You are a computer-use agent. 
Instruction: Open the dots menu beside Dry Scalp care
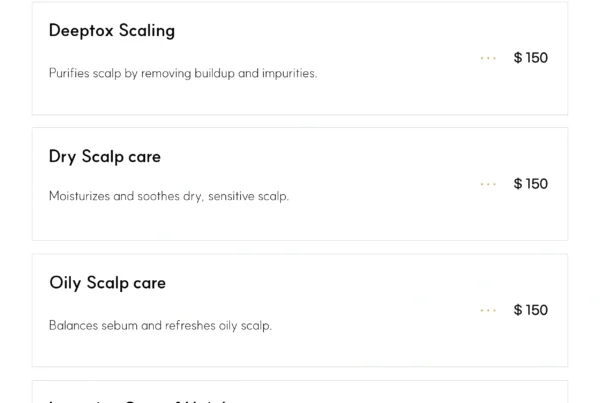tap(488, 184)
